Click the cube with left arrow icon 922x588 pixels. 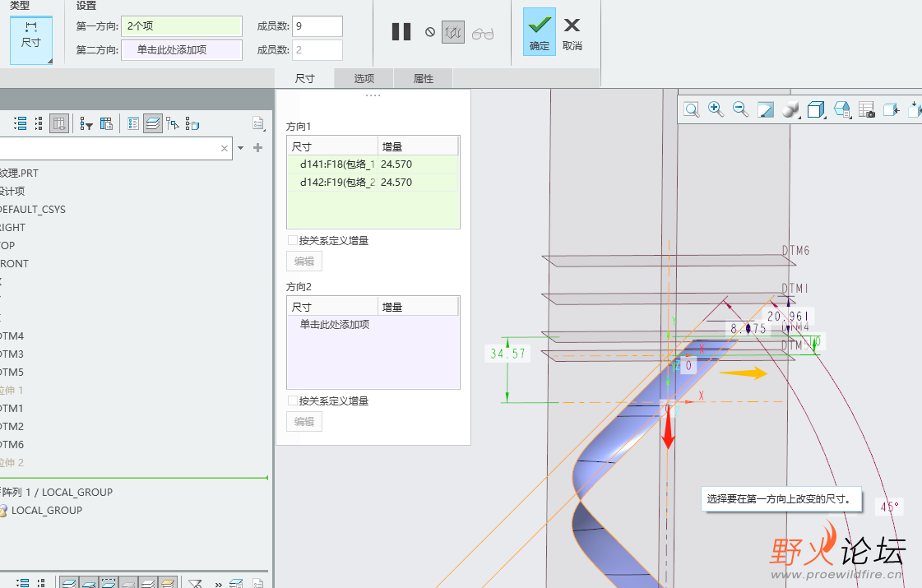point(892,109)
